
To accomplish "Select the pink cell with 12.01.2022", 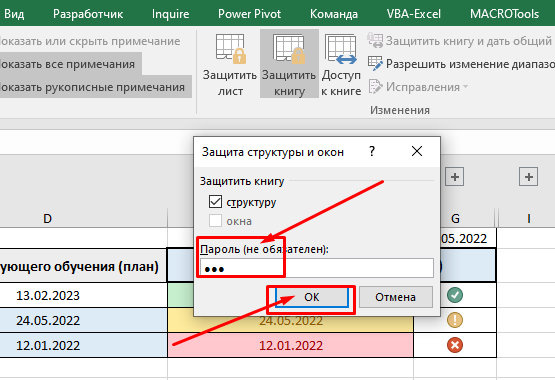I will 290,345.
